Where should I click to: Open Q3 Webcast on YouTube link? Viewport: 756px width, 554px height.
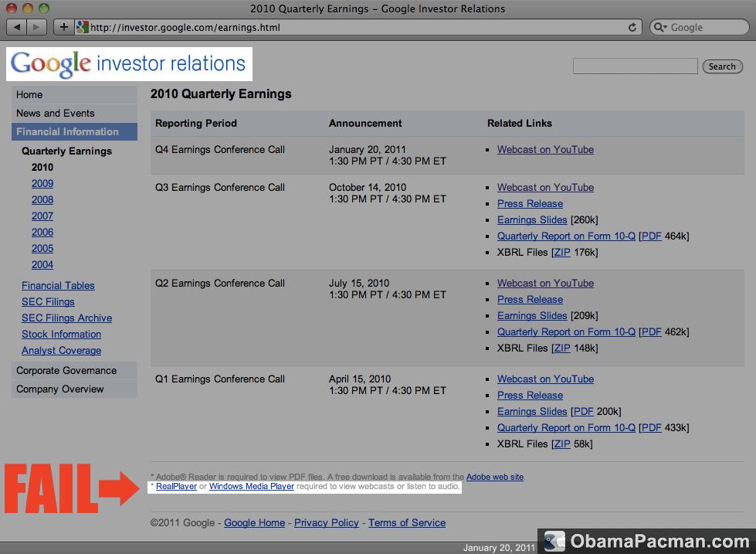click(x=545, y=188)
